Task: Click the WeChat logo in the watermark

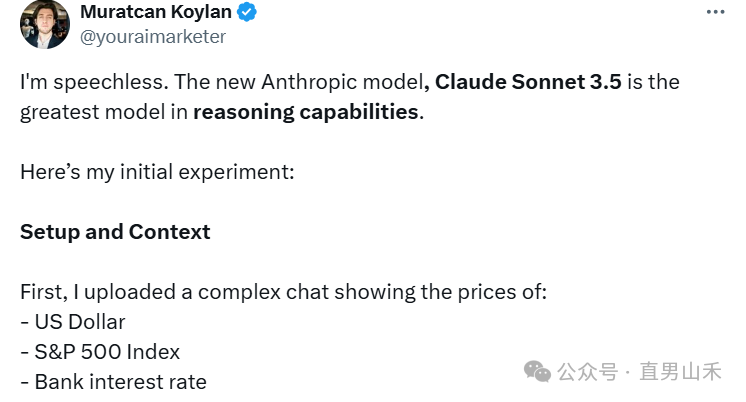Action: (x=537, y=372)
